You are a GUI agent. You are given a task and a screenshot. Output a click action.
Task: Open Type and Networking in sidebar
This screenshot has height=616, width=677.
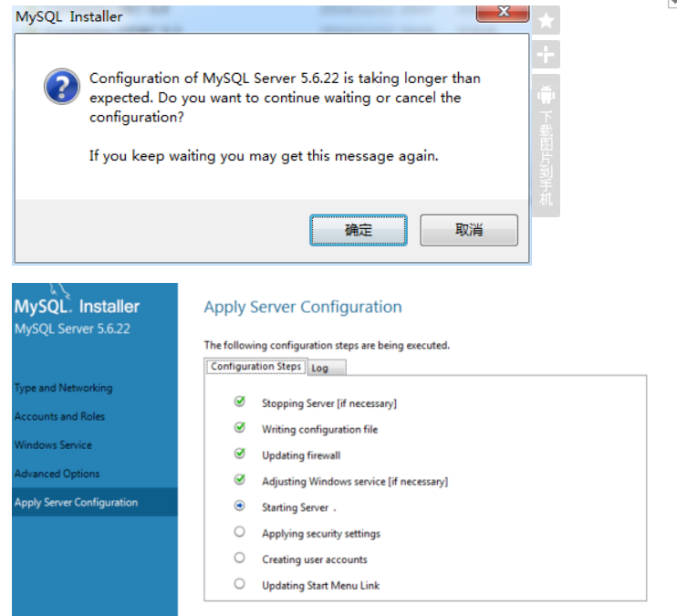coord(64,388)
